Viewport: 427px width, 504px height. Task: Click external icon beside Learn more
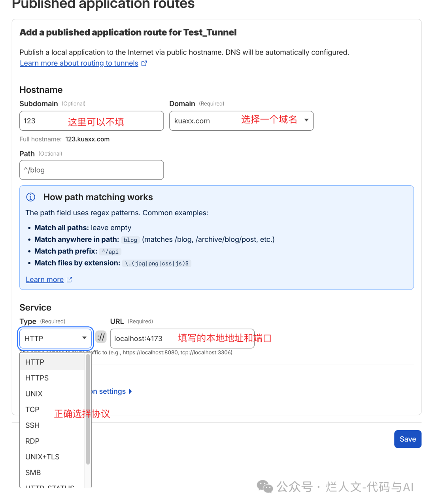pyautogui.click(x=70, y=280)
